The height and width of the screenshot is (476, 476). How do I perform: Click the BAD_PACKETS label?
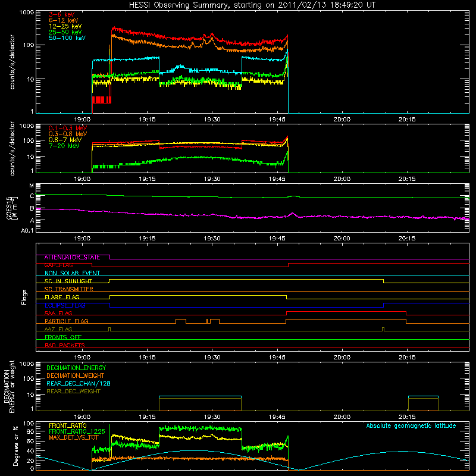65,345
